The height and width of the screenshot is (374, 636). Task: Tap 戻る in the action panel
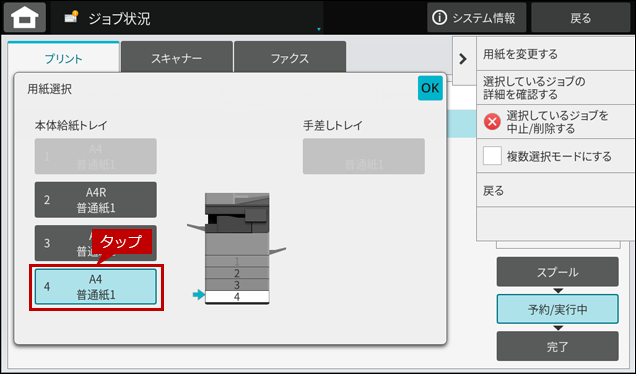[555, 190]
